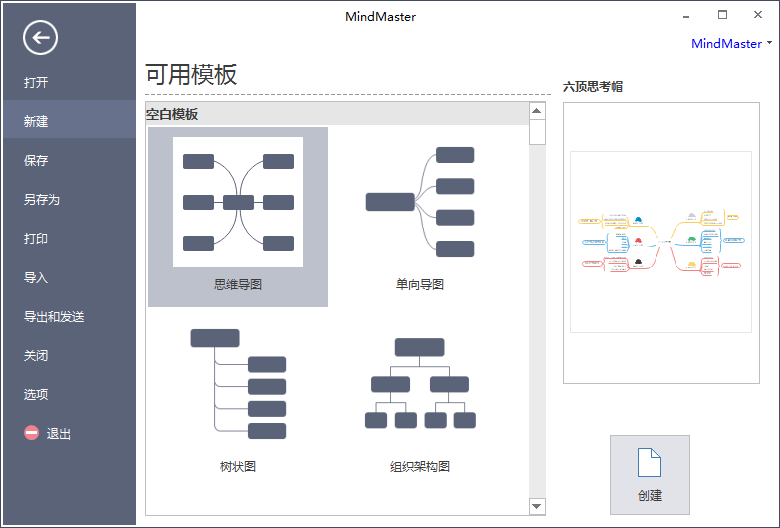Image resolution: width=780 pixels, height=528 pixels.
Task: Go to 导入 import section
Action: [x=37, y=278]
